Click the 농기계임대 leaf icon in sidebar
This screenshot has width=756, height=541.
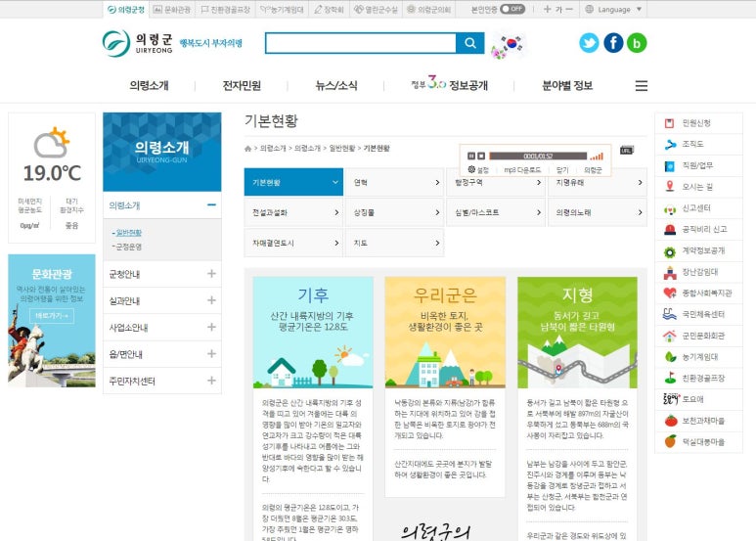[670, 357]
